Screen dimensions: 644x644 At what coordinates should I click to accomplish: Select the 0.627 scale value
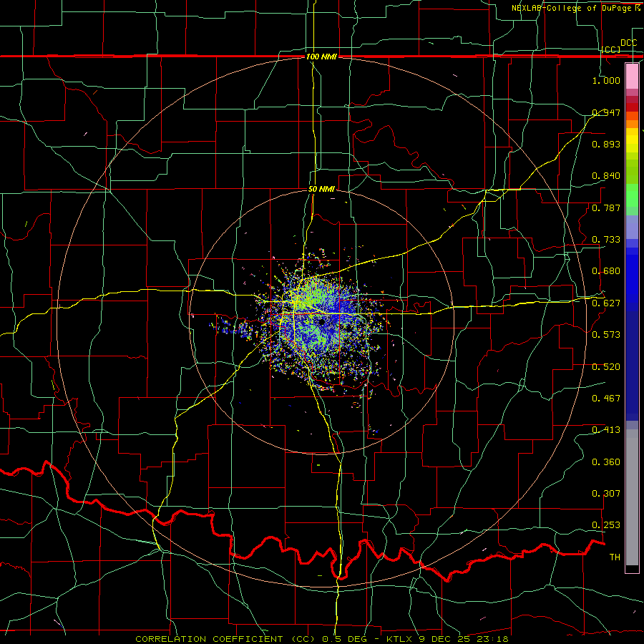tap(606, 303)
